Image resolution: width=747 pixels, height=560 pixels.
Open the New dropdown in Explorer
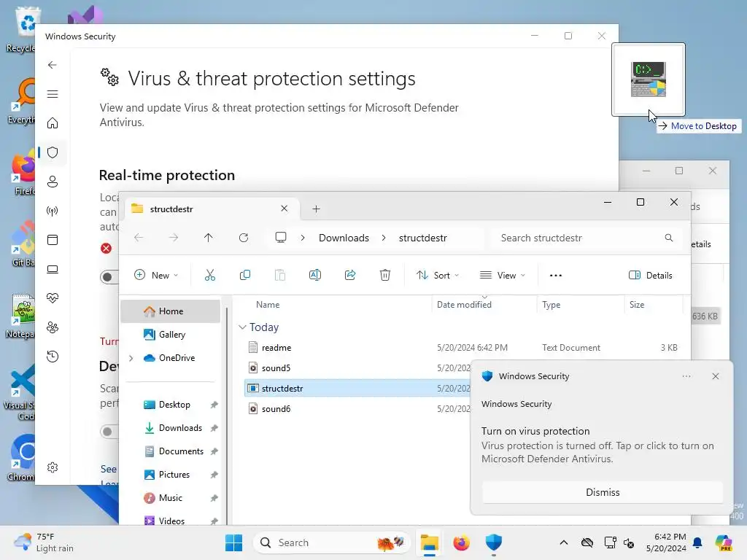tap(156, 275)
